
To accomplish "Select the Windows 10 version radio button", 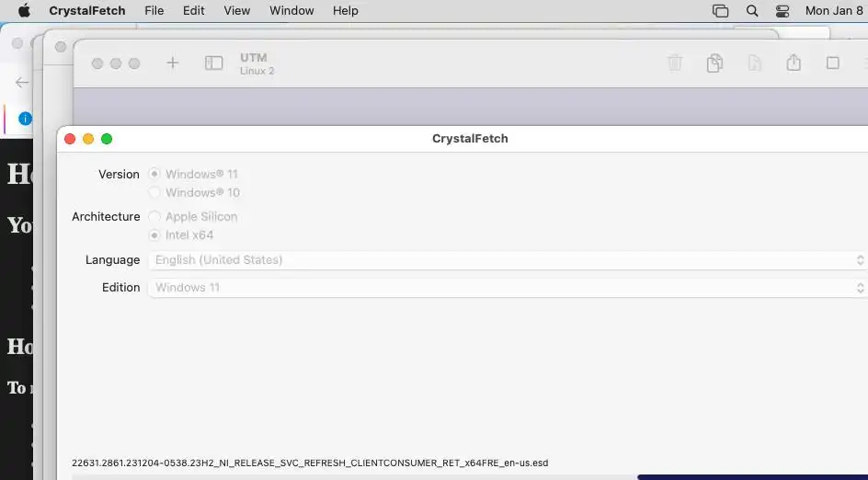I will [x=154, y=193].
